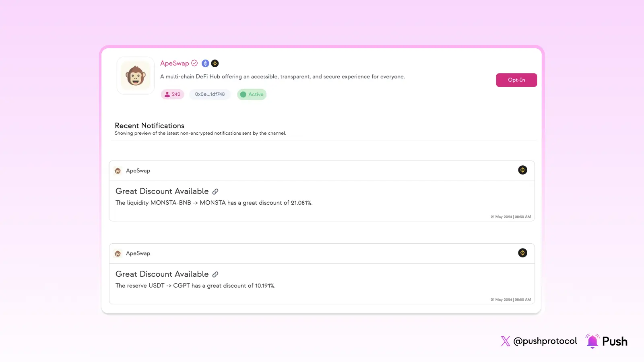This screenshot has height=362, width=644.
Task: Click the X logo near @pushprotocol
Action: (505, 341)
